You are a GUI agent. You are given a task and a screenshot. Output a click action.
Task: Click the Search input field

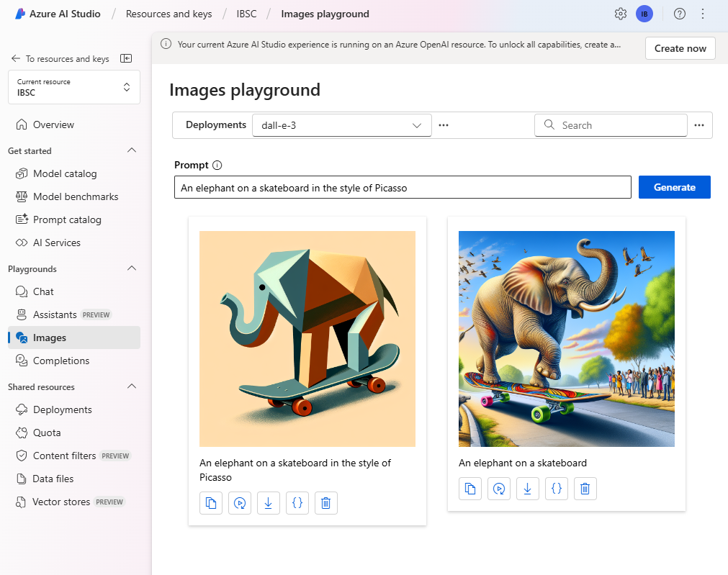click(611, 125)
